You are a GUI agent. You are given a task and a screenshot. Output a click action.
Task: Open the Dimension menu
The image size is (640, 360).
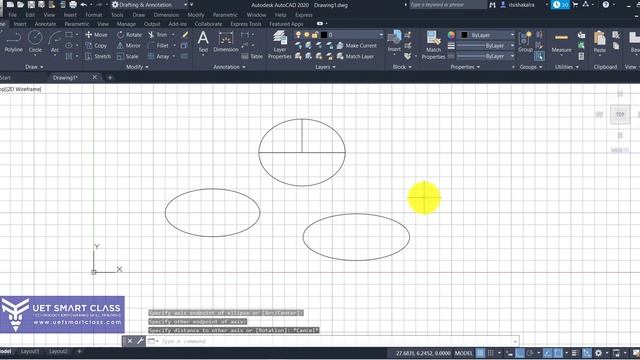click(166, 15)
